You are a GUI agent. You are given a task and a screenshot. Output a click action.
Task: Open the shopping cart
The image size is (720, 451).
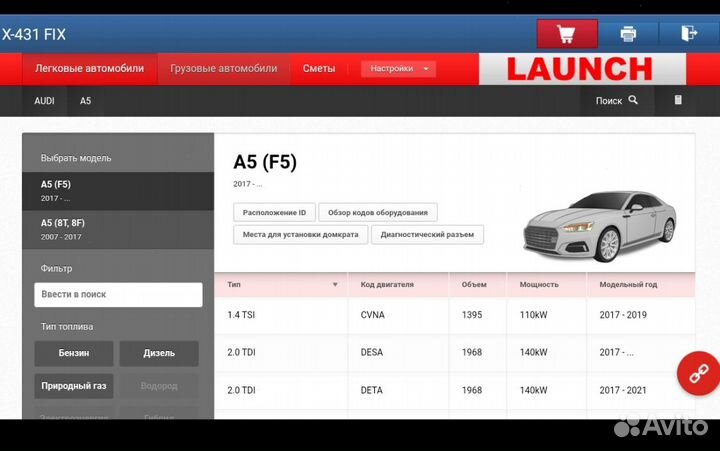coord(567,34)
